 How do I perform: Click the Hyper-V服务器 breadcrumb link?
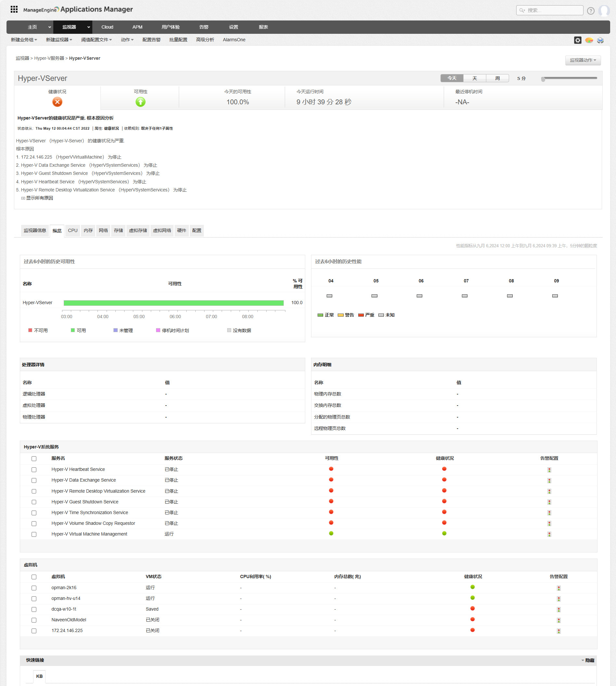[49, 58]
